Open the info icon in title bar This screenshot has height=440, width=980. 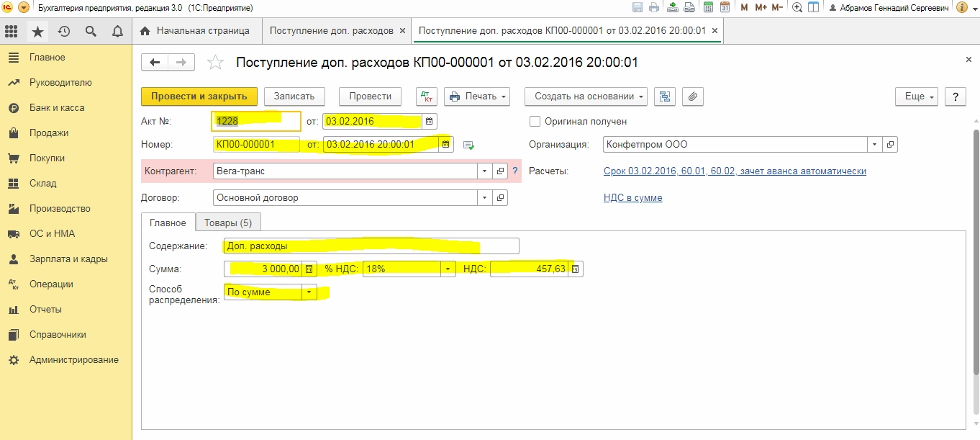(962, 7)
